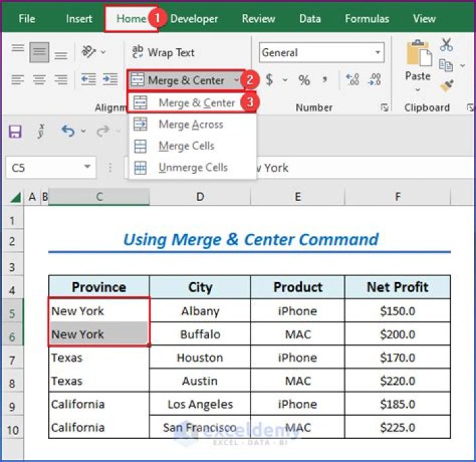This screenshot has height=462, width=476.
Task: Click the Redo arrow
Action: point(103,131)
